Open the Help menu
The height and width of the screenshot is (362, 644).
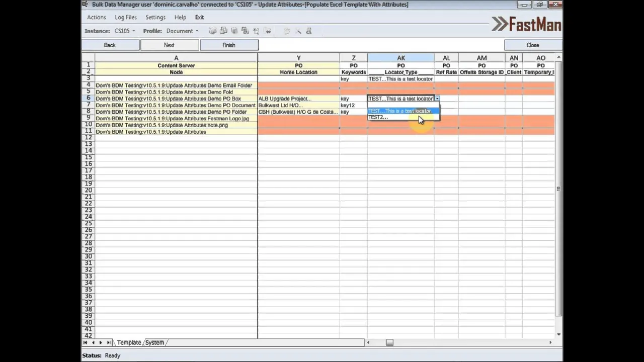pos(180,17)
